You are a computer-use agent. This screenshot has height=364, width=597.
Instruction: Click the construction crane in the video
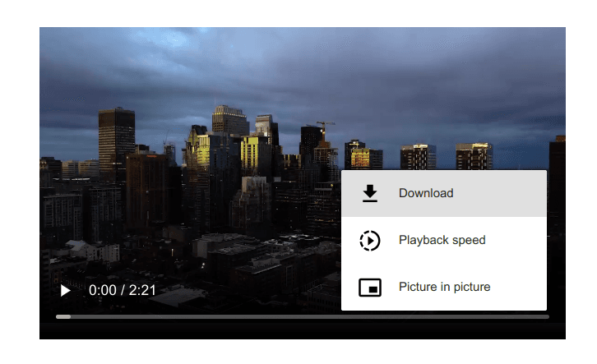click(x=324, y=127)
